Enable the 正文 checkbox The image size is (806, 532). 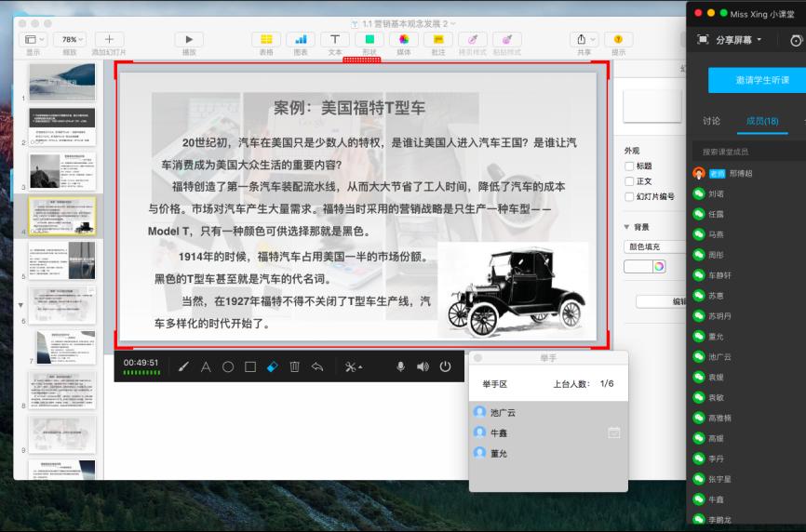click(x=630, y=181)
